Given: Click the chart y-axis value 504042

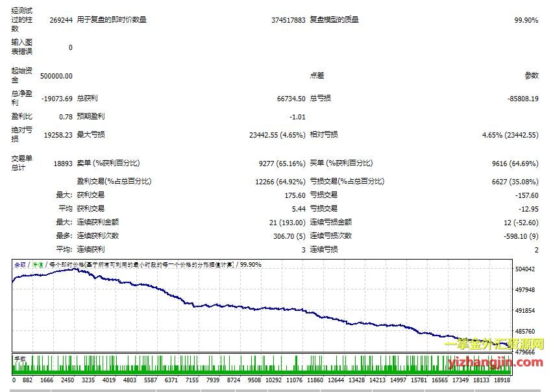Looking at the screenshot, I should (525, 269).
